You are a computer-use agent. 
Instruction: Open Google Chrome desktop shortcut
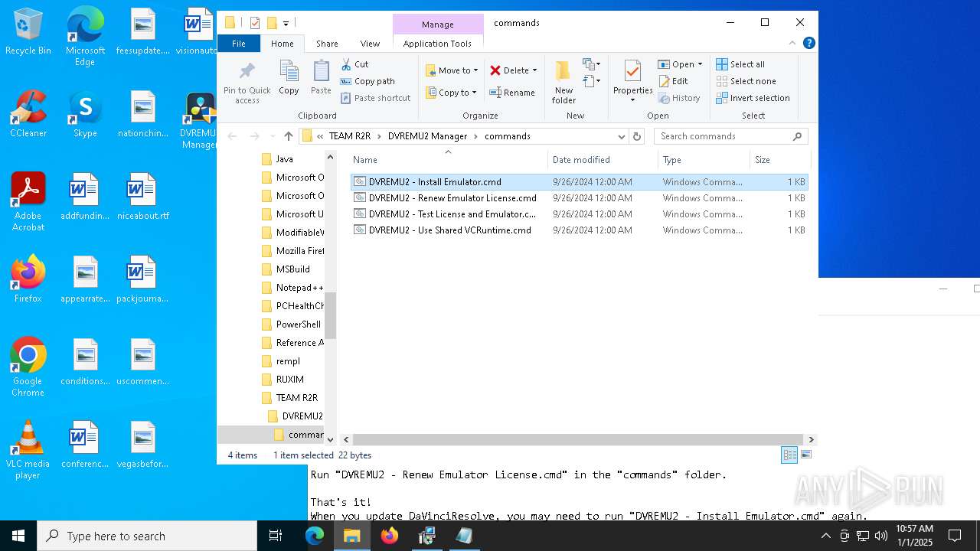tap(28, 367)
